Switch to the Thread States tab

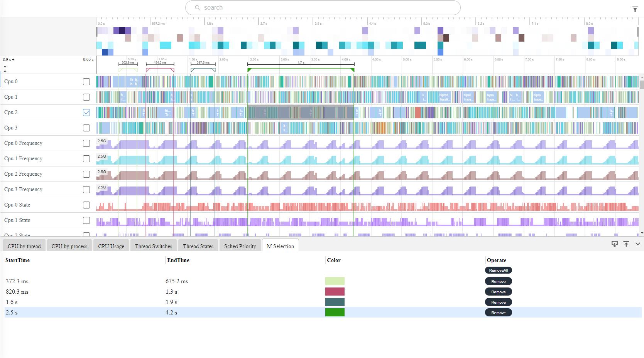(198, 246)
